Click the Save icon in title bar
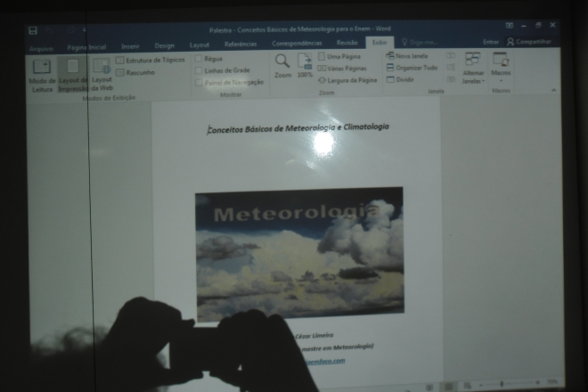Image resolution: width=588 pixels, height=392 pixels. 33,30
